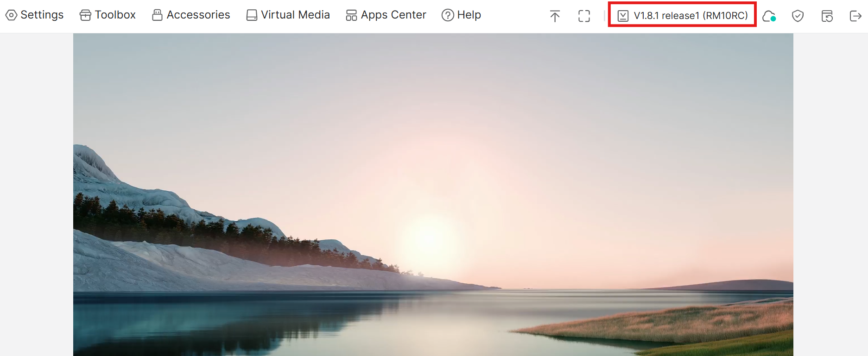This screenshot has height=356, width=868.
Task: Open the security shield icon
Action: pyautogui.click(x=798, y=16)
